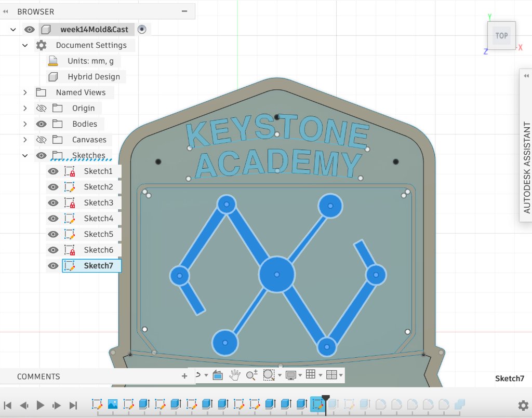The width and height of the screenshot is (532, 418).
Task: Click the TOP face of ViewCube
Action: point(501,36)
